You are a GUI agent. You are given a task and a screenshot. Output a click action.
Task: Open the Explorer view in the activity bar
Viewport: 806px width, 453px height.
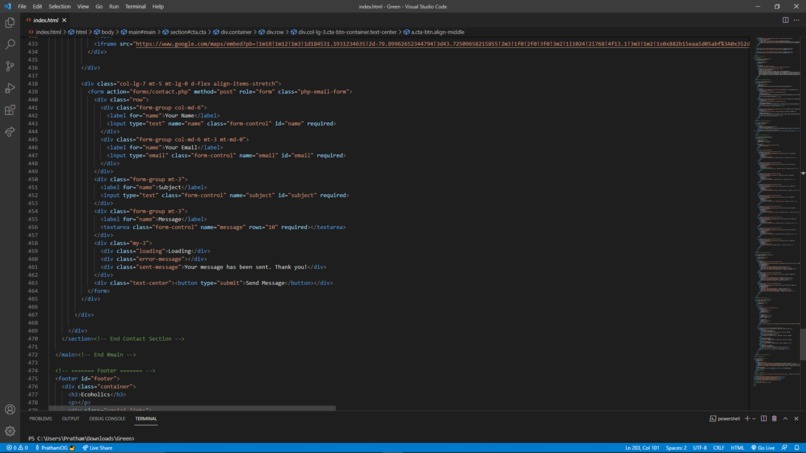[x=10, y=23]
